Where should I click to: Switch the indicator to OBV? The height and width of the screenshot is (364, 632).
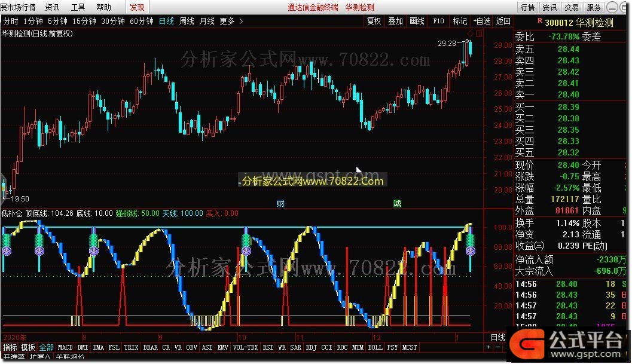[x=192, y=347]
